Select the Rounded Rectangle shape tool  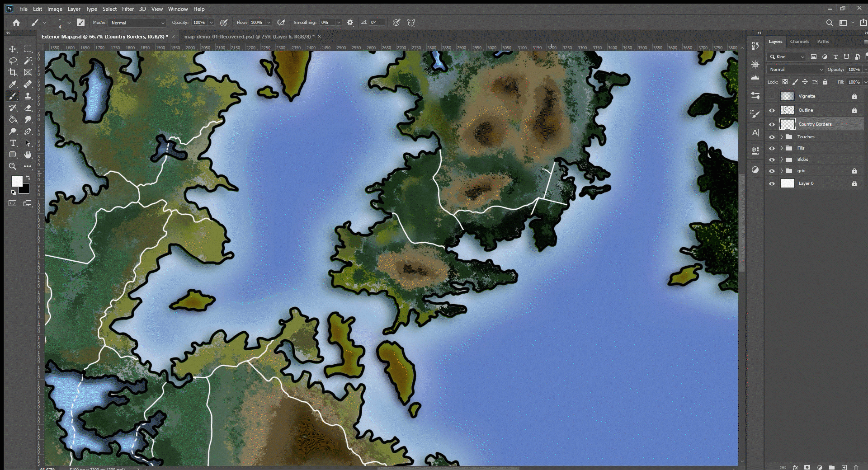pyautogui.click(x=13, y=155)
